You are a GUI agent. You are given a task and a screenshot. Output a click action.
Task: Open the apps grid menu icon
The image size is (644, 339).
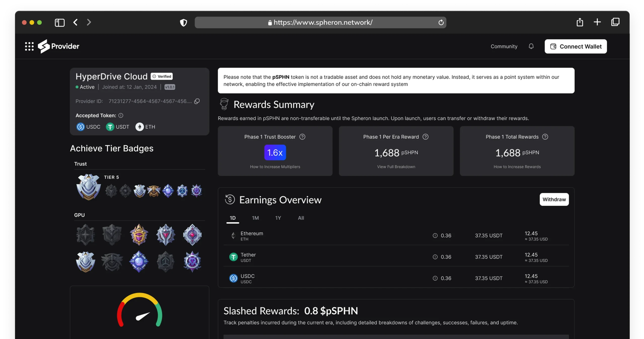click(29, 46)
